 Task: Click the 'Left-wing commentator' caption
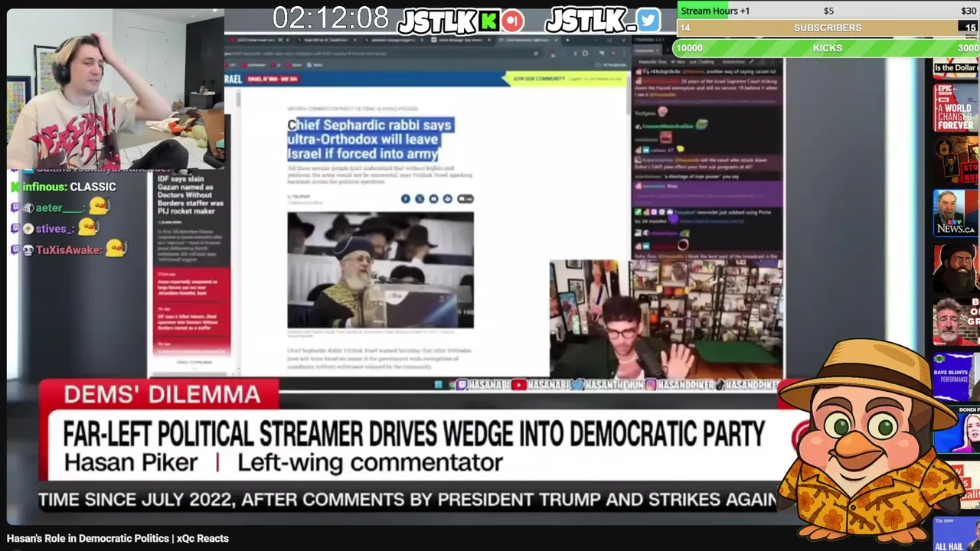[x=370, y=463]
